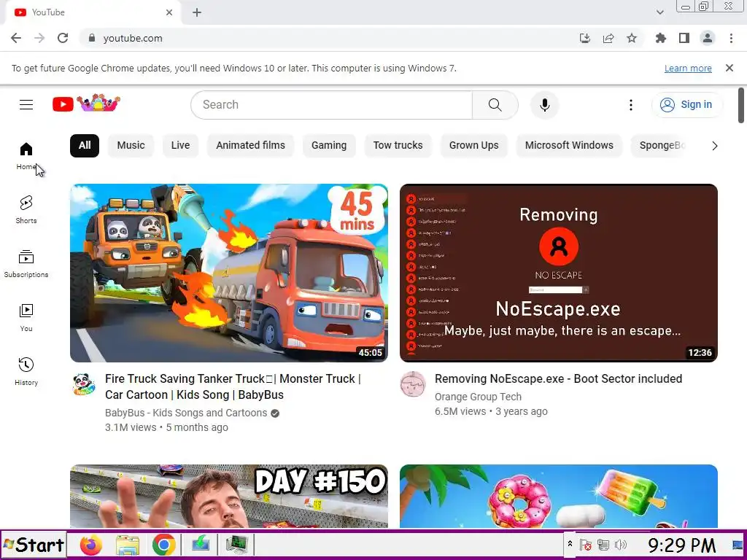Reload the page
Image resolution: width=747 pixels, height=560 pixels.
(63, 38)
